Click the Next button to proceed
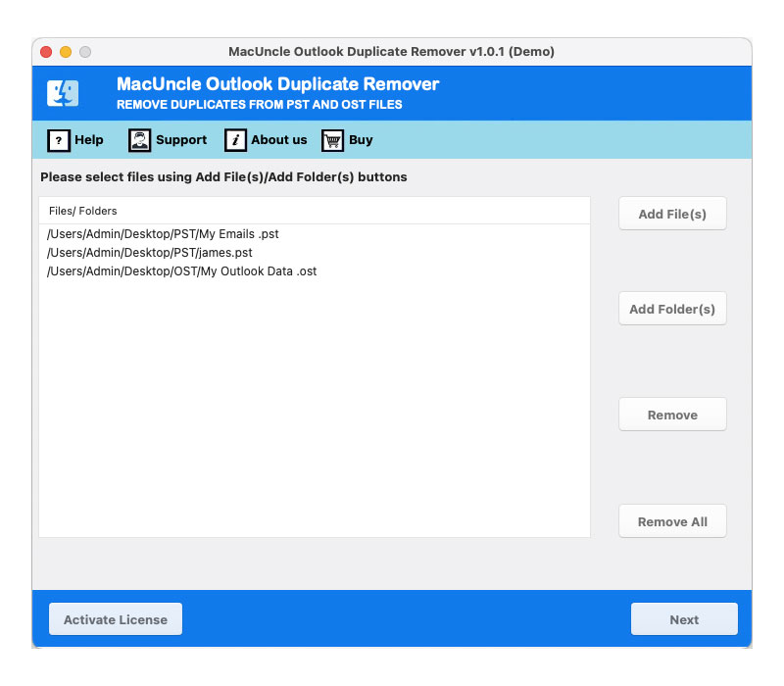The width and height of the screenshot is (784, 686). click(x=684, y=618)
